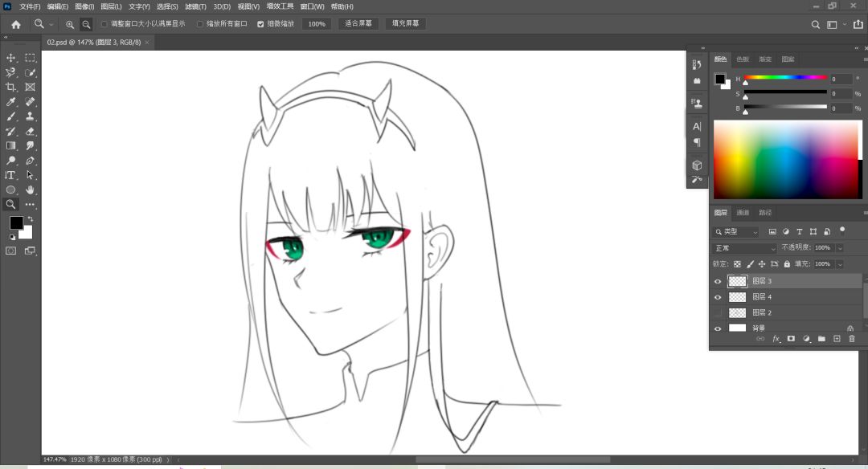
Task: Toggle lock all padlock icon
Action: click(x=787, y=263)
